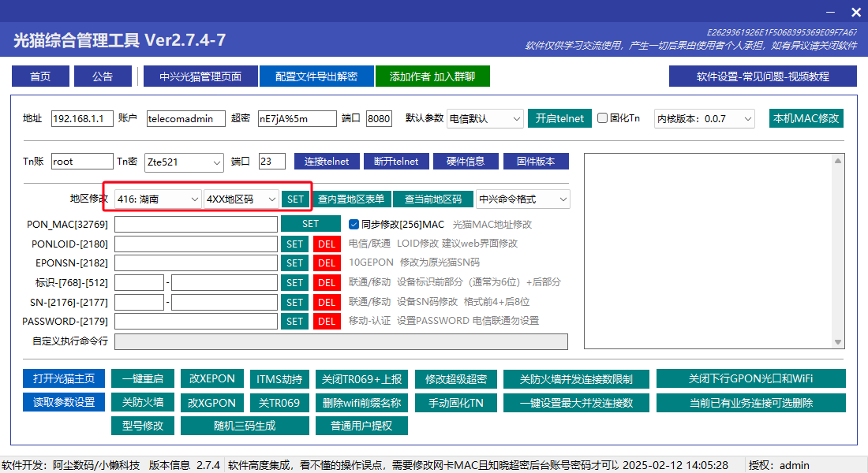The image size is (868, 473).
Task: Toggle 同步修改[256]MAC checkbox
Action: pos(354,224)
